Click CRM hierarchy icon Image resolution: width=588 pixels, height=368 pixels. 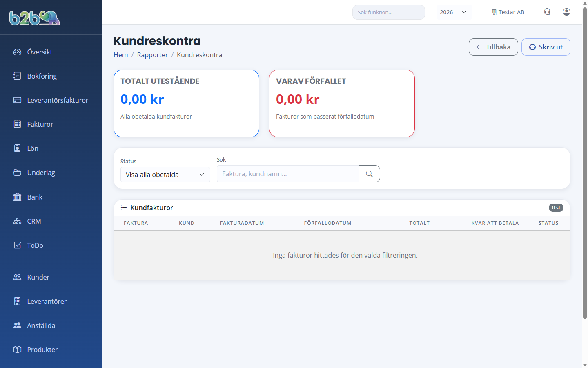[17, 221]
